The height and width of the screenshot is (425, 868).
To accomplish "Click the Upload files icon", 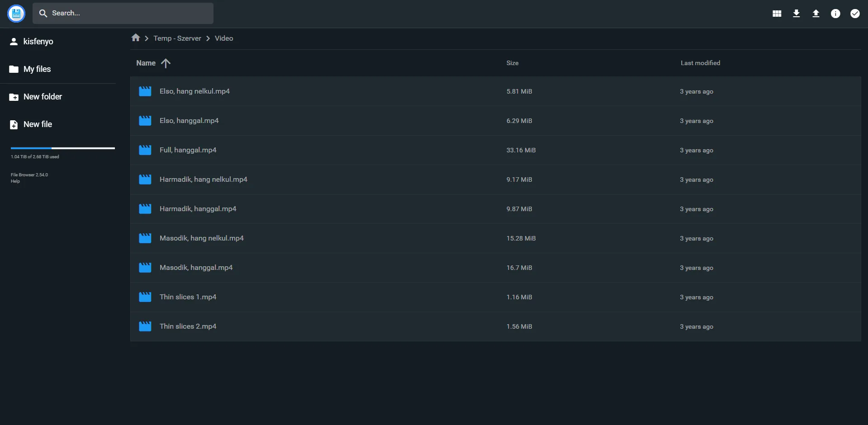I will click(x=815, y=13).
